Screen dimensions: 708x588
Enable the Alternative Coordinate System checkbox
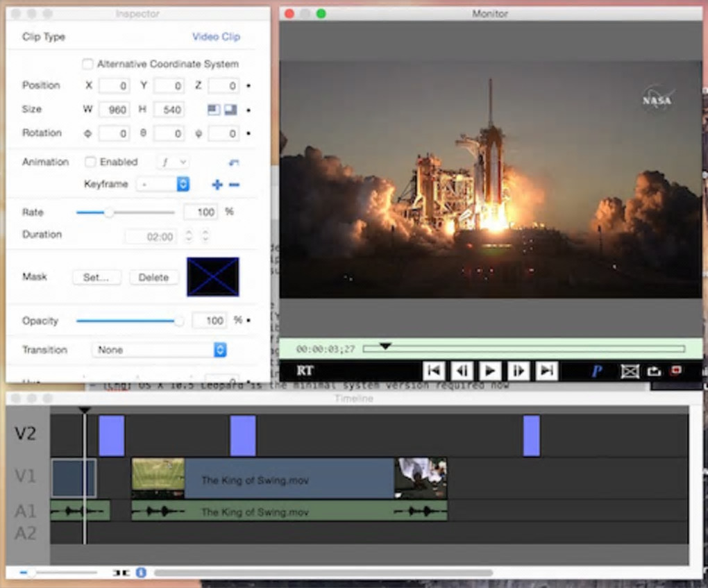pyautogui.click(x=88, y=64)
